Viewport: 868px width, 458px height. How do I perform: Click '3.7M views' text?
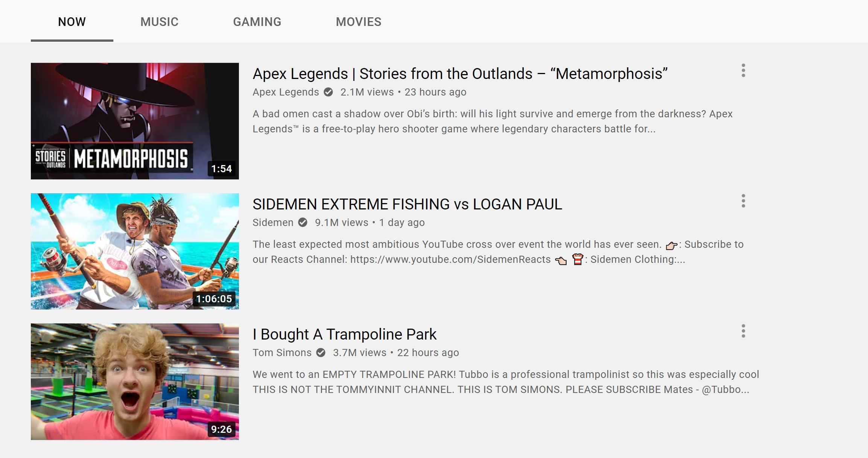(x=360, y=353)
